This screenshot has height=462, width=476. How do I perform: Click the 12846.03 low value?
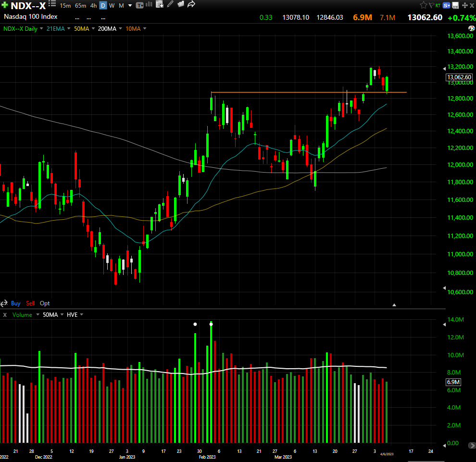pyautogui.click(x=330, y=18)
